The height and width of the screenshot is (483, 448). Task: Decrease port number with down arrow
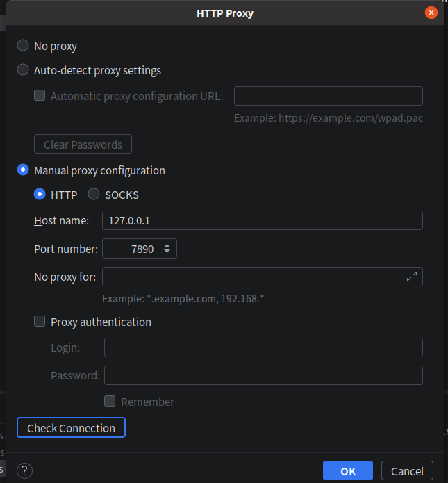[x=167, y=252]
